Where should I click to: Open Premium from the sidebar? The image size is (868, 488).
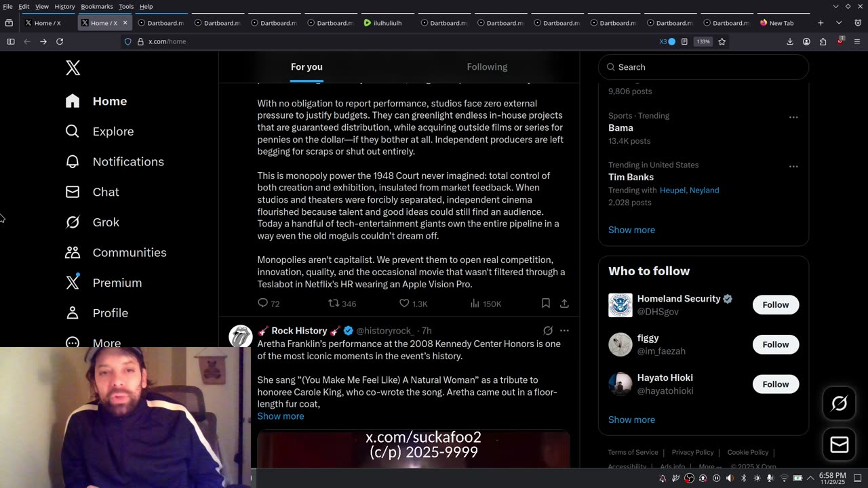[x=104, y=283]
